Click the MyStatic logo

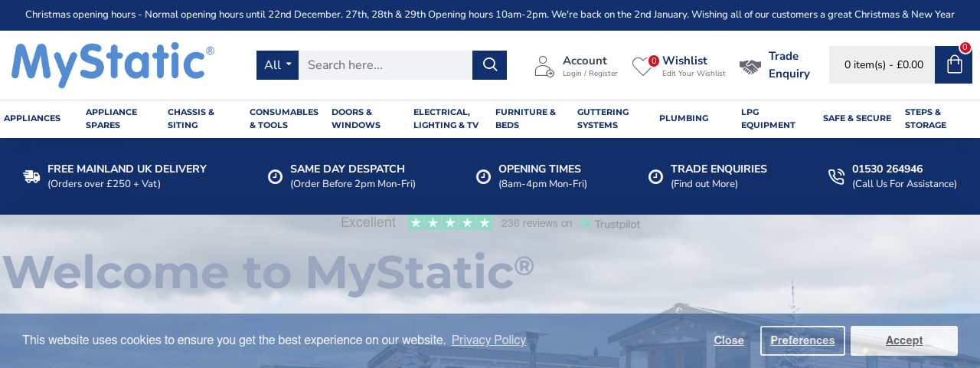coord(113,64)
